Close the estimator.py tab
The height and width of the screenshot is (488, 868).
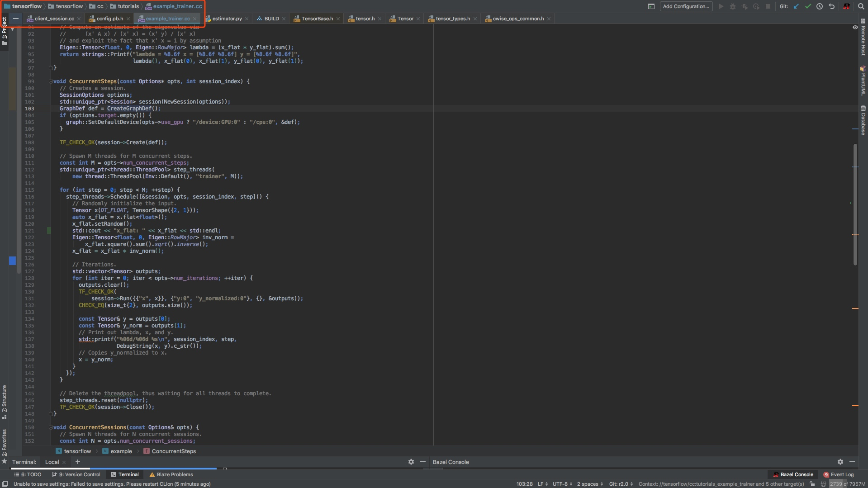pyautogui.click(x=247, y=19)
